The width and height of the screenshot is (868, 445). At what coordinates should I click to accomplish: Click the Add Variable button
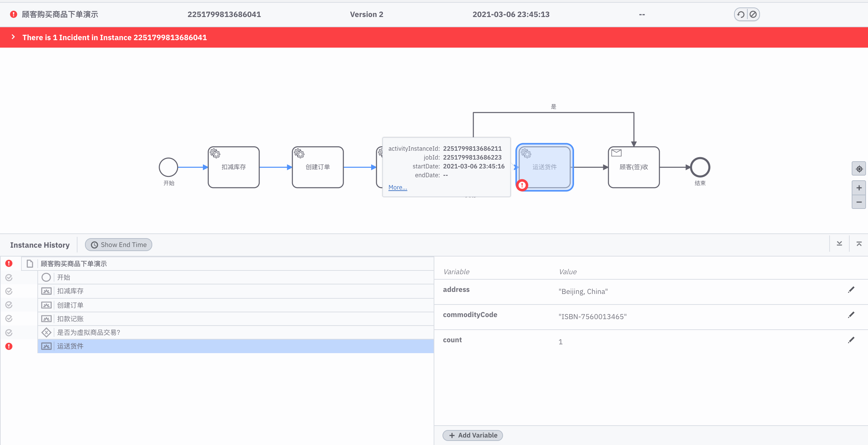(473, 435)
